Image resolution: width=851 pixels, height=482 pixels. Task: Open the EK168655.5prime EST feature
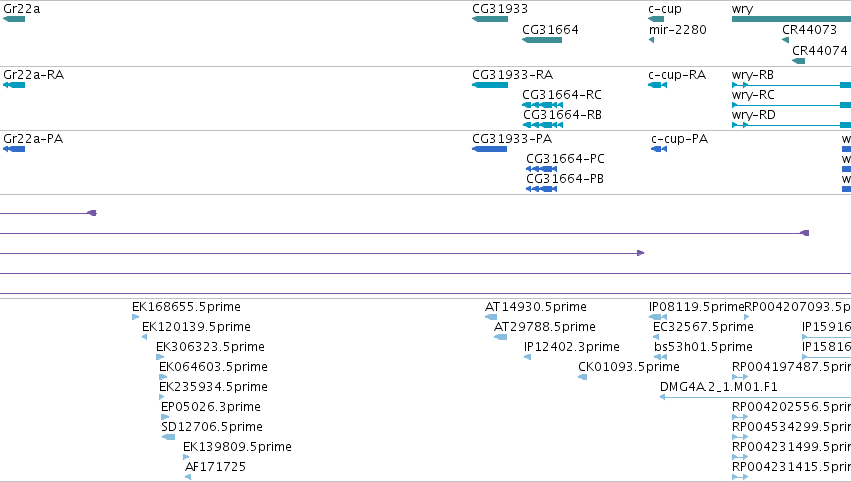136,317
